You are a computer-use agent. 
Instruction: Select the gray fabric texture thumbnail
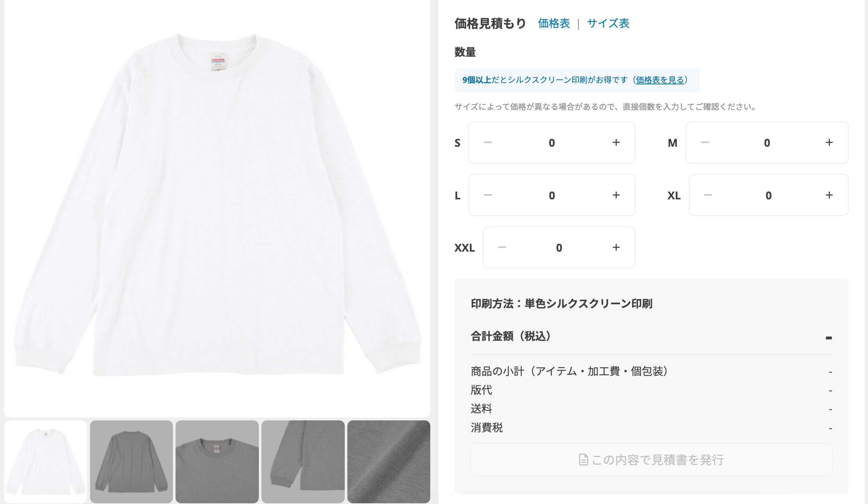point(389,462)
